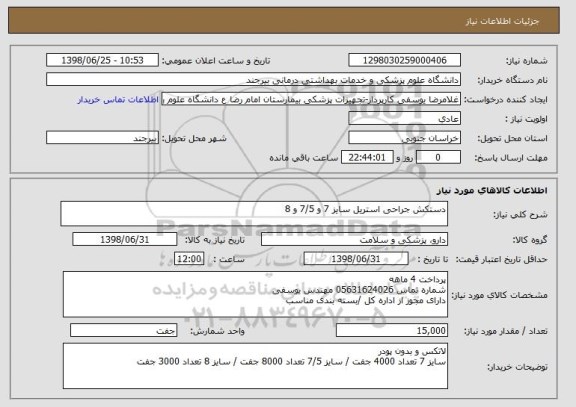Select the label نام دستگاه خریدار
The height and width of the screenshot is (407, 576).
coord(512,80)
